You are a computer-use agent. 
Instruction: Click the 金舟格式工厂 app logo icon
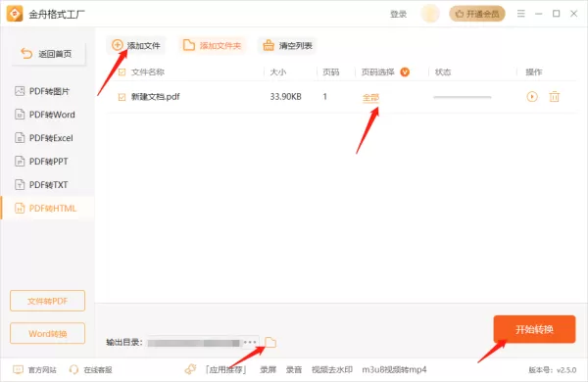15,14
